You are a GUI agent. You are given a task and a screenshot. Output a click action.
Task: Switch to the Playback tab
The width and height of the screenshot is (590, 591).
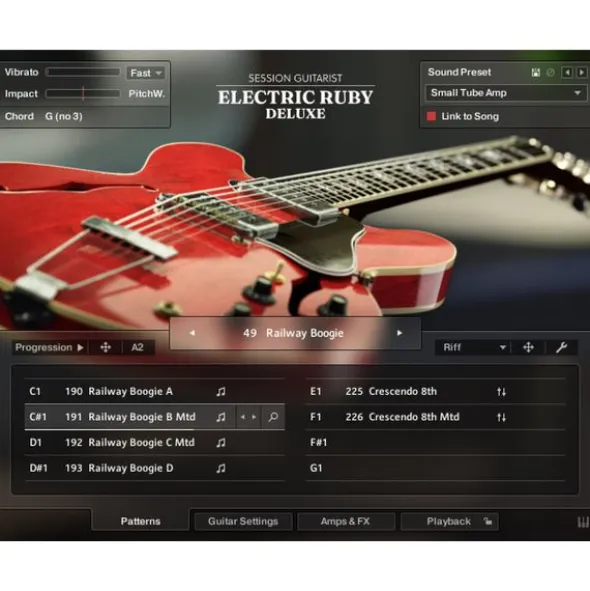point(449,521)
